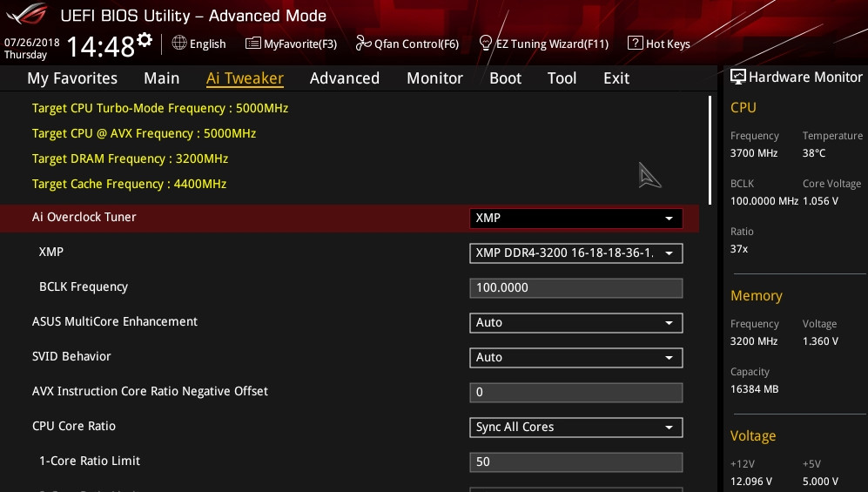
Task: Click Target DRAM Frequency : 3200MHz text
Action: click(x=130, y=158)
